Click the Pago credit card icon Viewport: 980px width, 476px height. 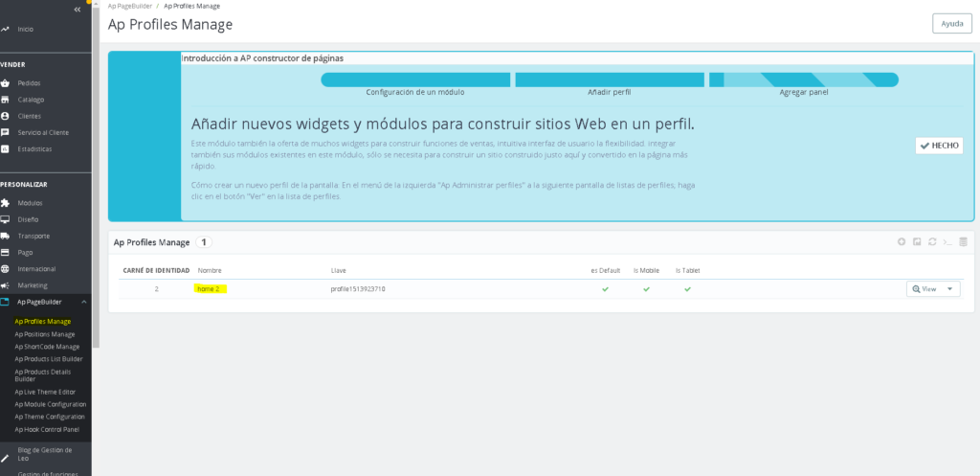point(5,253)
